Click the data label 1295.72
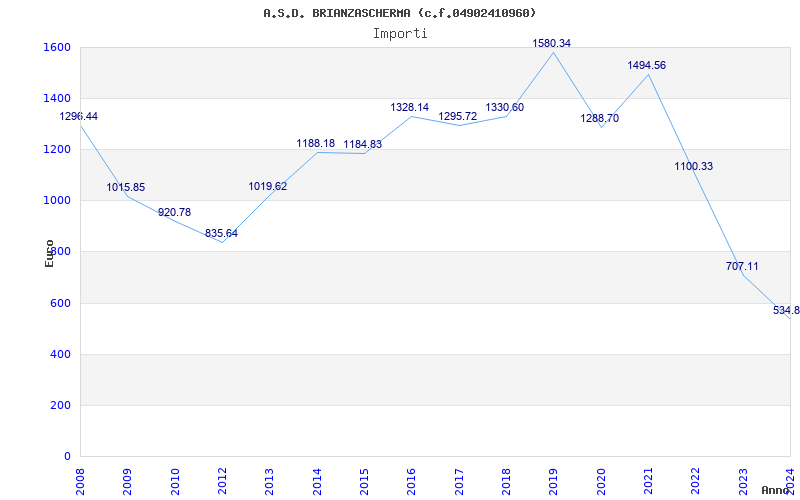 click(x=458, y=116)
